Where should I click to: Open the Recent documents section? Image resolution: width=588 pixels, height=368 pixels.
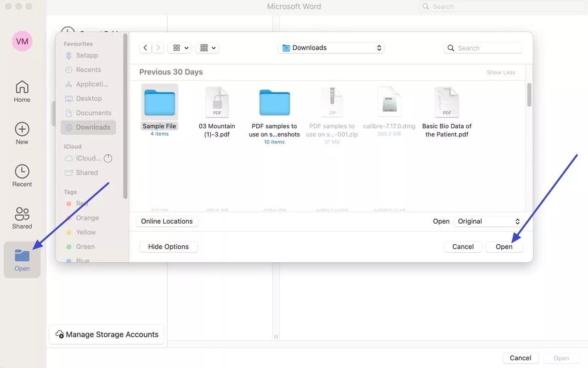22,176
